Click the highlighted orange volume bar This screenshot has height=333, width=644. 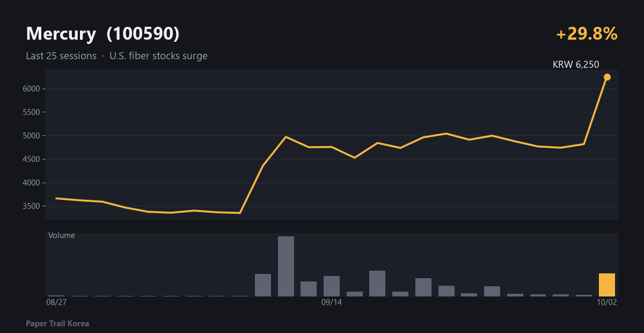point(607,285)
